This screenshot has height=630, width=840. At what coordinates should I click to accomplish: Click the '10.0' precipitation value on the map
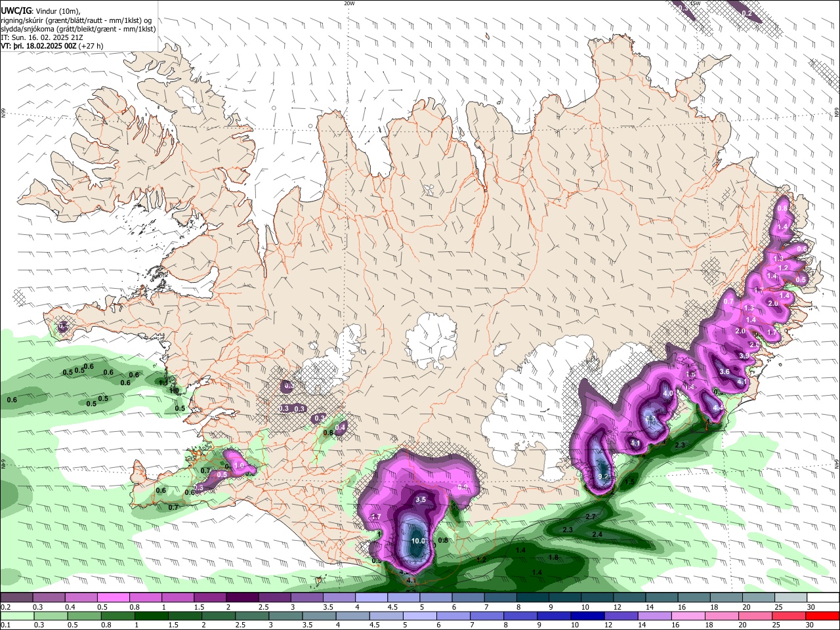point(418,541)
